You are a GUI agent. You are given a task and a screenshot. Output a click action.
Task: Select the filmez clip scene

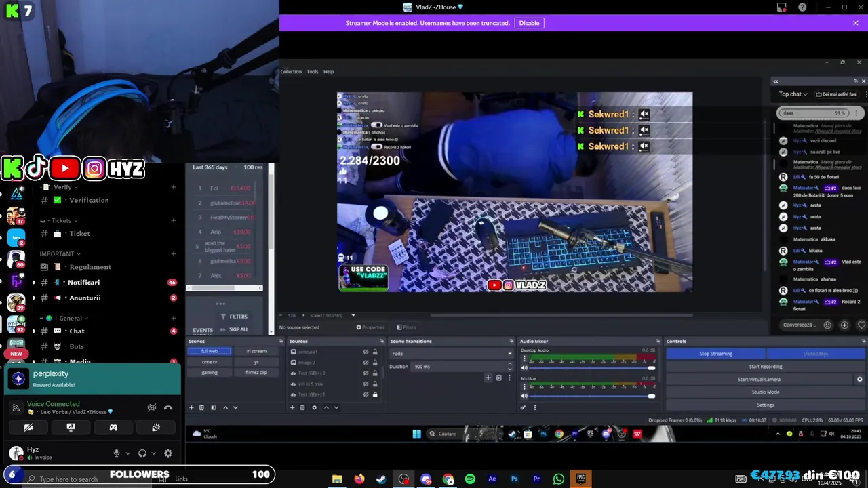256,372
